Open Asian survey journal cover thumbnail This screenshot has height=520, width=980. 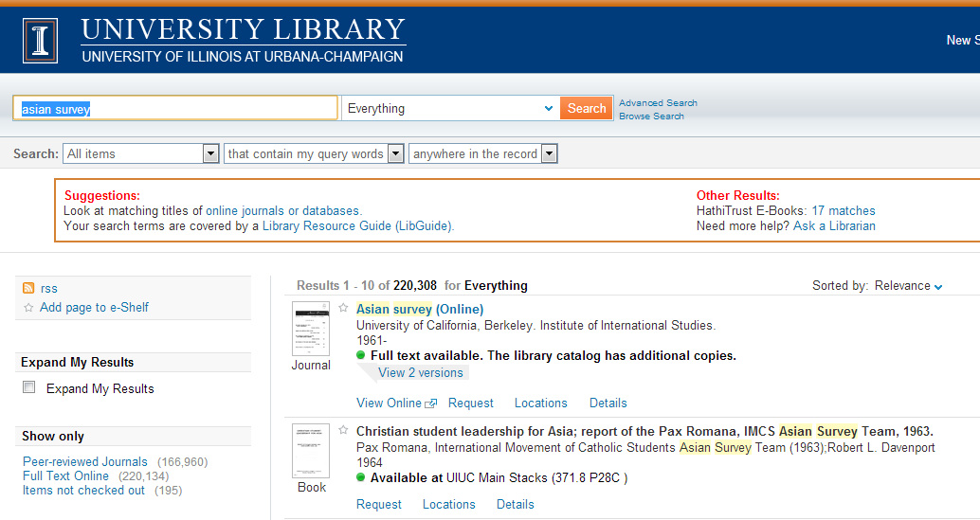(311, 329)
